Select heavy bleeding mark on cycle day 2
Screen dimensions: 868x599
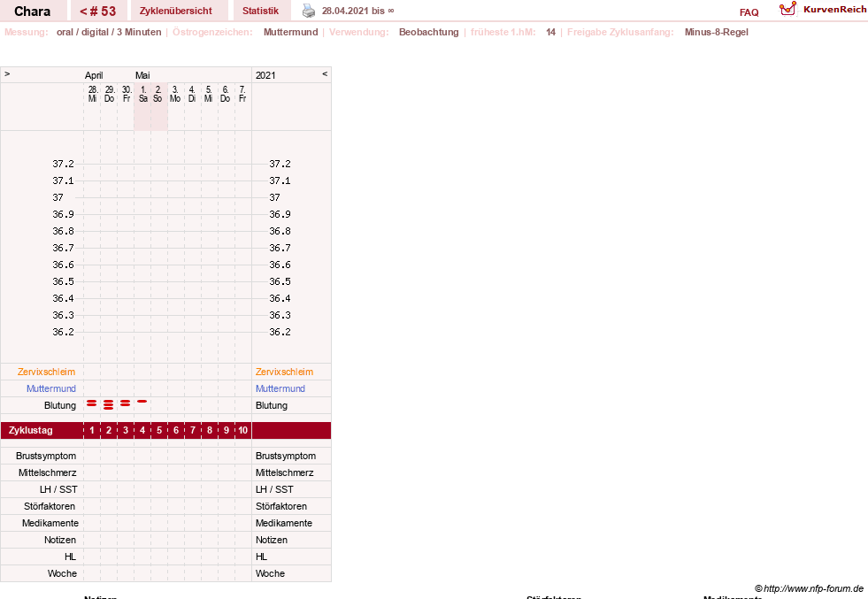click(x=109, y=404)
